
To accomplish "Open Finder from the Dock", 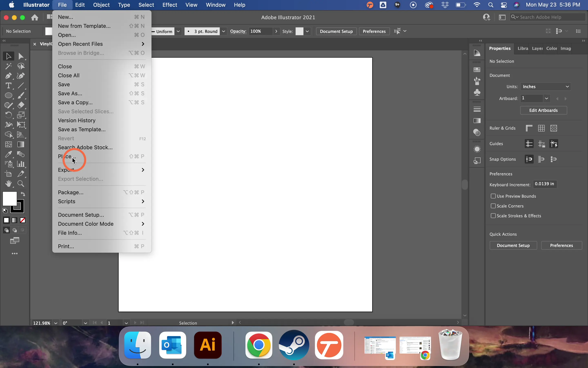I will pos(138,345).
